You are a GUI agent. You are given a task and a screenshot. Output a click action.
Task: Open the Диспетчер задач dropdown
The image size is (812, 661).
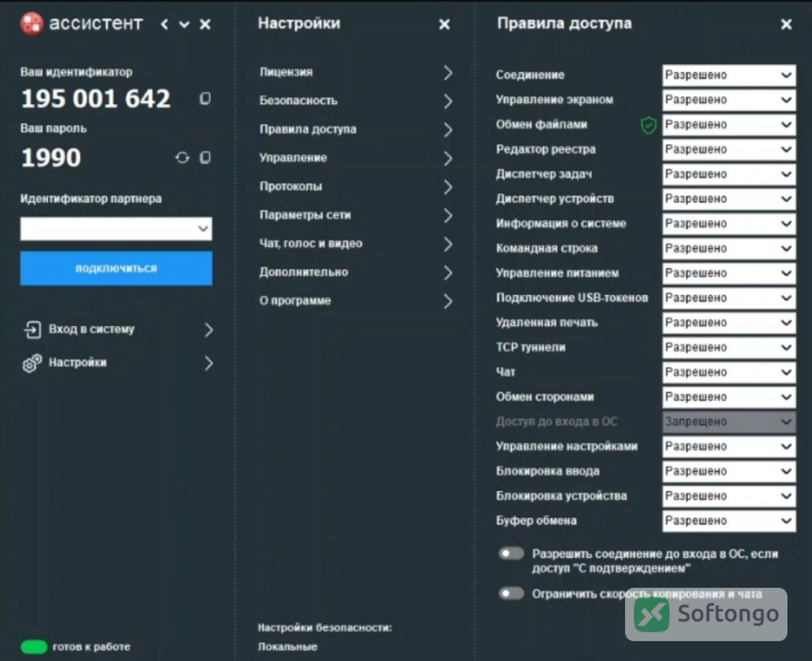(729, 174)
